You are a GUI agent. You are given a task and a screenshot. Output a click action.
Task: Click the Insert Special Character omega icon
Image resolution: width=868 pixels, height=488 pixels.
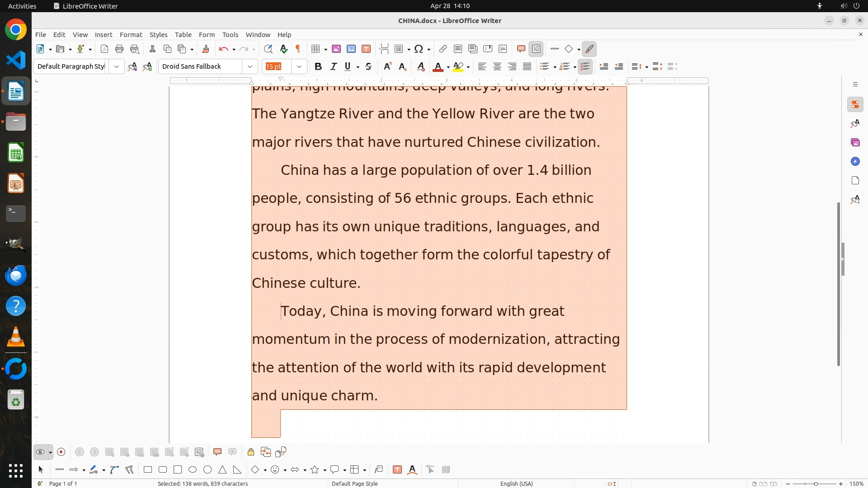[x=419, y=49]
